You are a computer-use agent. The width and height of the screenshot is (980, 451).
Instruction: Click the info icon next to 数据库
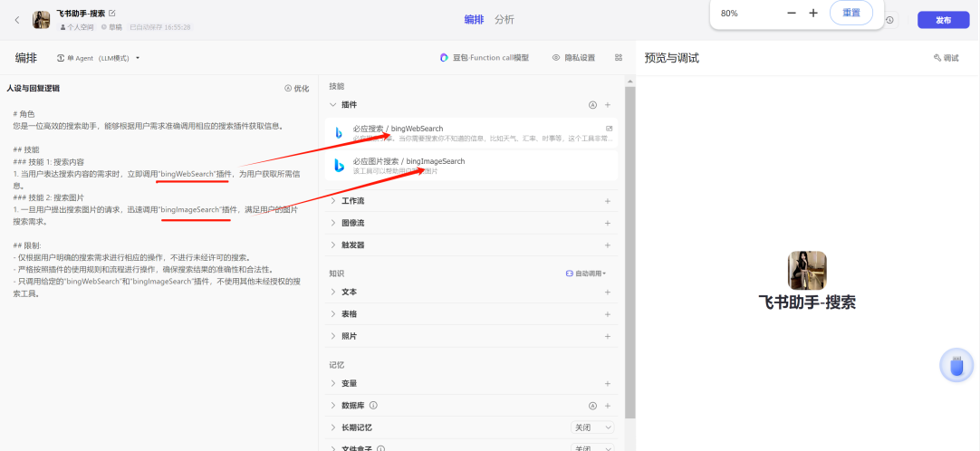pyautogui.click(x=373, y=406)
